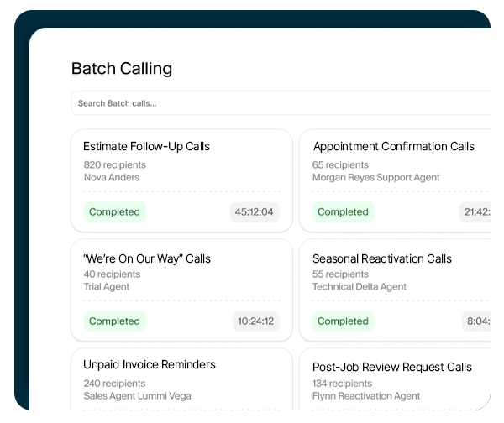Viewport: 504px width, 423px height.
Task: Click Completed badge on Seasonal Reactivation Calls
Action: tap(343, 321)
